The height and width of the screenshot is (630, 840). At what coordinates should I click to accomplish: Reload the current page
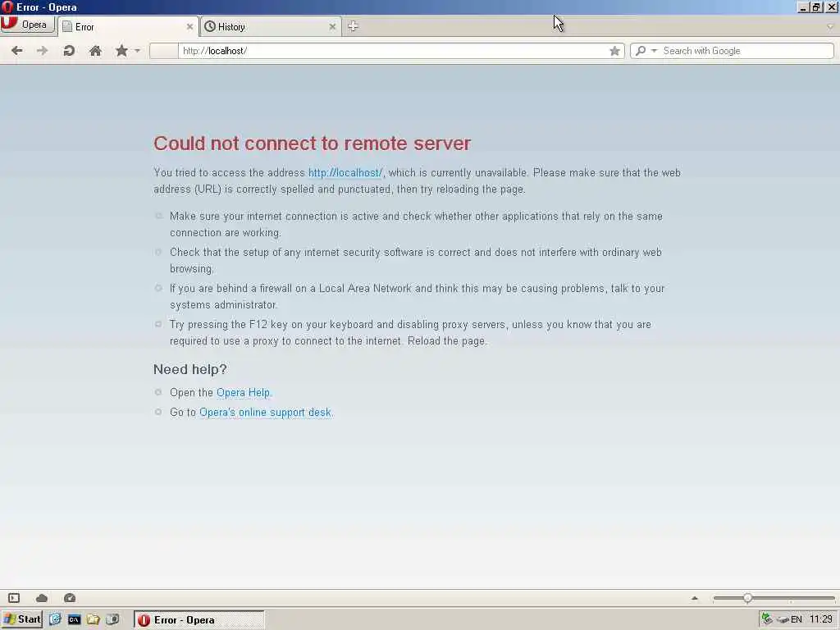pyautogui.click(x=69, y=51)
